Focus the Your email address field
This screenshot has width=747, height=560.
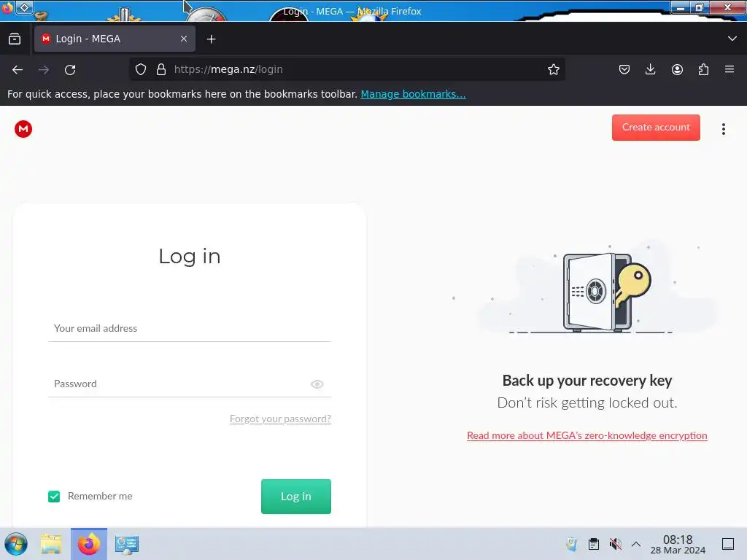pyautogui.click(x=189, y=328)
